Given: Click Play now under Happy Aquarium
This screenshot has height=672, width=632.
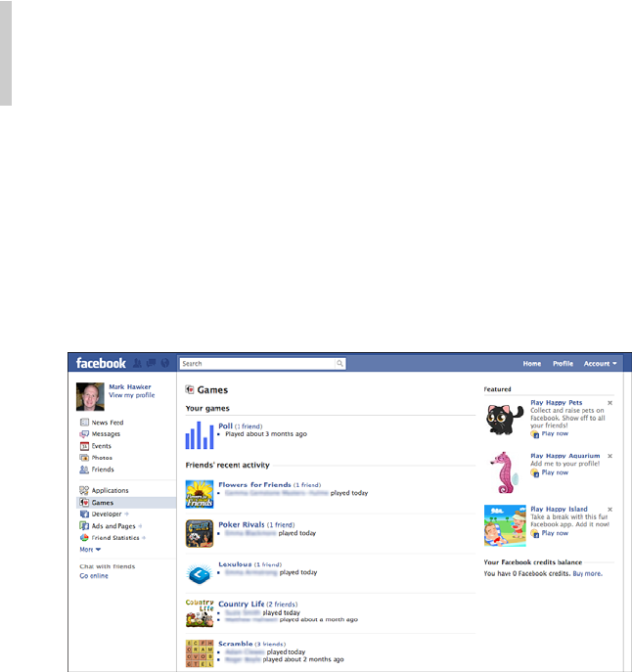Looking at the screenshot, I should [x=555, y=472].
